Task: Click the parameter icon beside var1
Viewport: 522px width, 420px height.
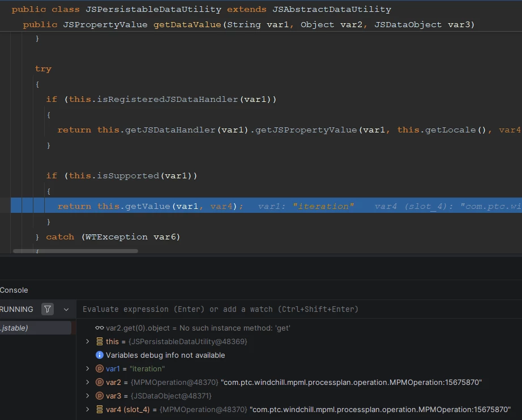Action: 99,368
